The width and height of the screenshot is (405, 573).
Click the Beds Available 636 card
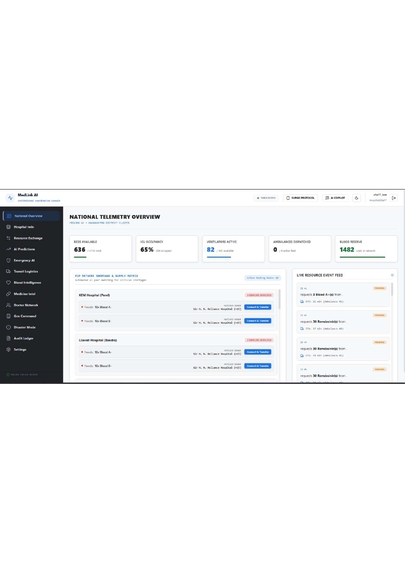point(101,249)
